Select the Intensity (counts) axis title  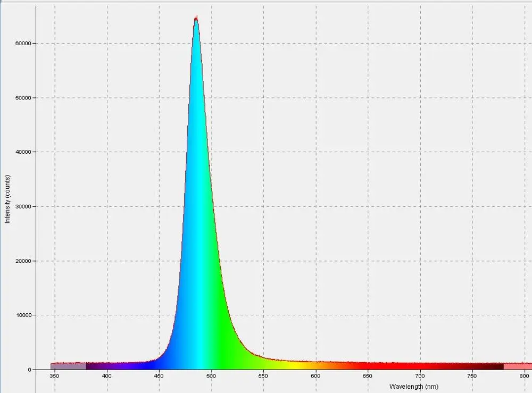(7, 199)
